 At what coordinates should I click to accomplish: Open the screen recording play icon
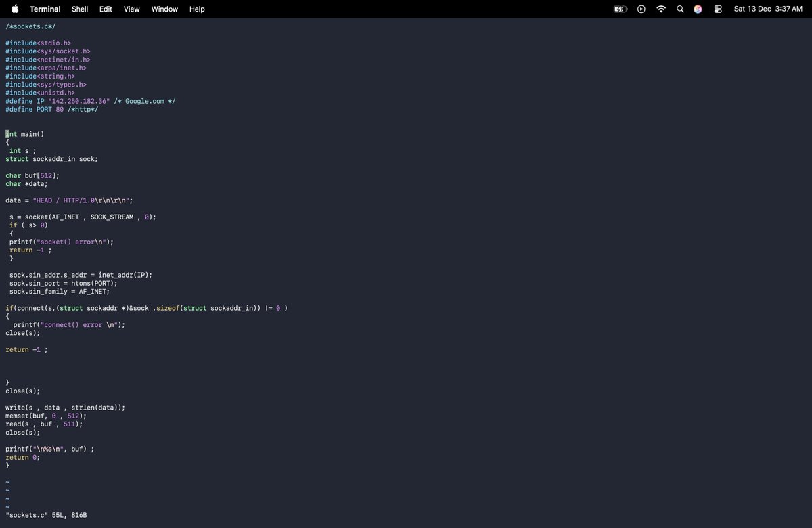(x=641, y=9)
